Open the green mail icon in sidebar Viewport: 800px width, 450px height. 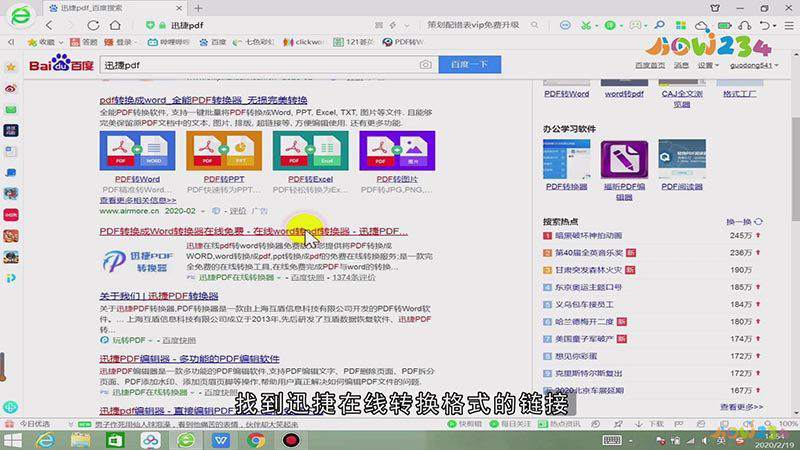pos(11,110)
